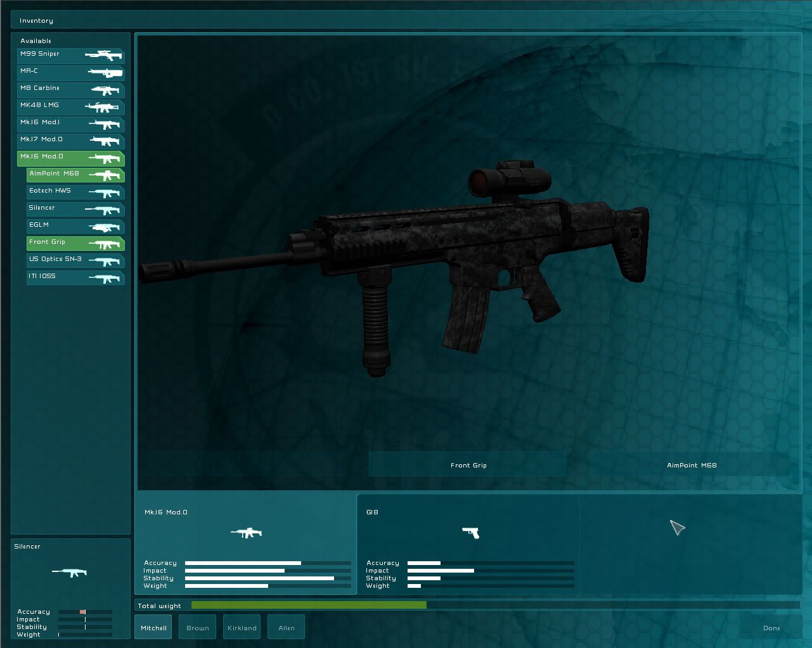The width and height of the screenshot is (812, 648).
Task: Pick the M8 Carbine weapon icon
Action: click(104, 90)
